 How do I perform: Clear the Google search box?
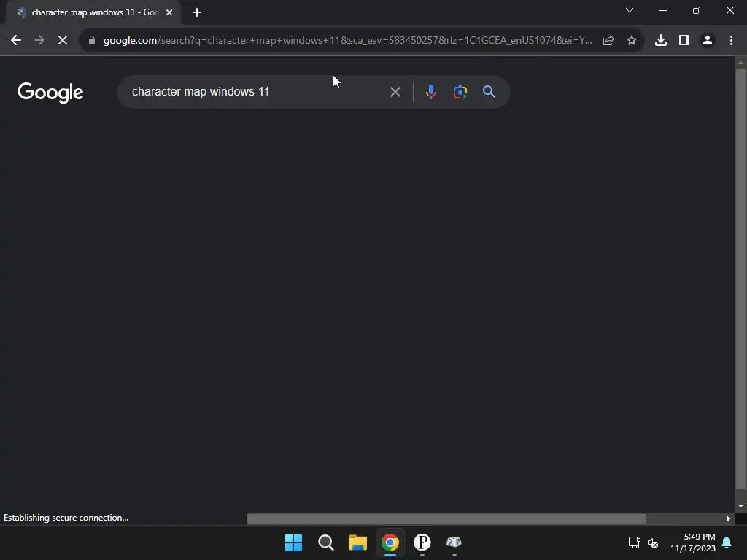coord(395,92)
